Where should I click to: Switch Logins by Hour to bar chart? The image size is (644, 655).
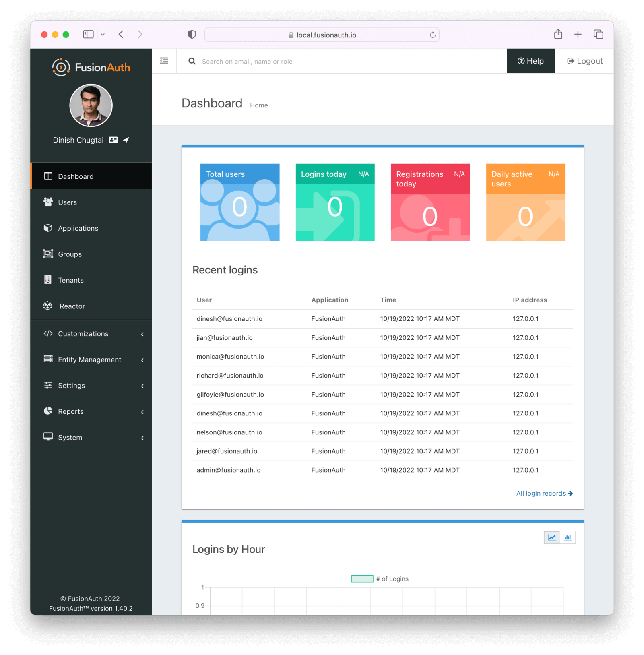(568, 537)
